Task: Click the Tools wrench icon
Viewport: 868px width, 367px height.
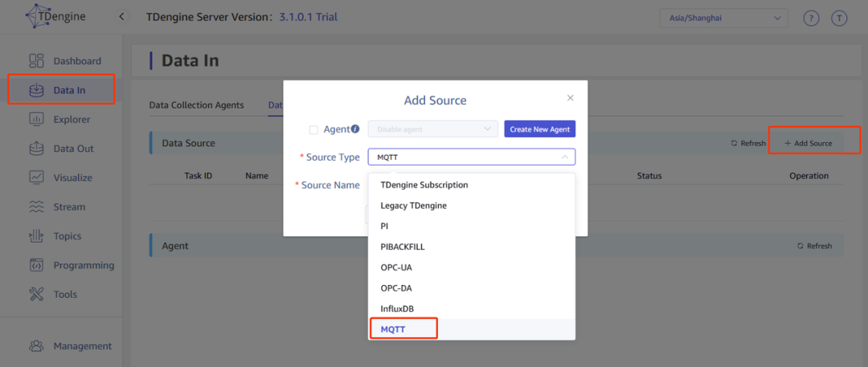Action: 36,295
